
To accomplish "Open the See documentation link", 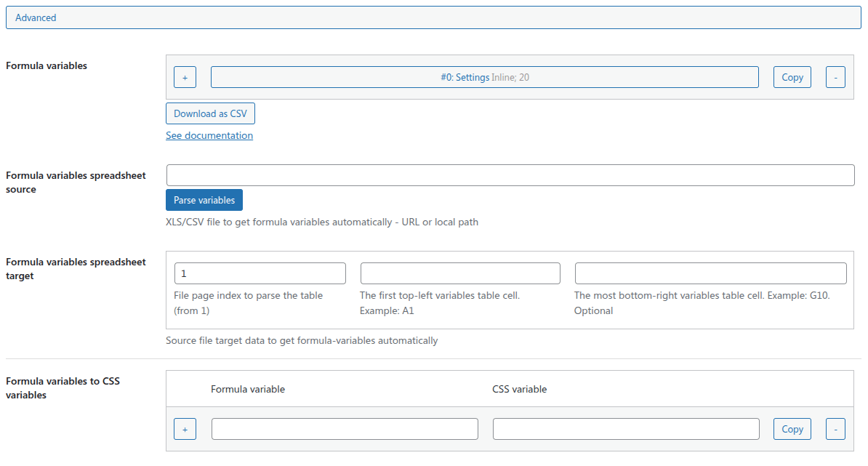I will [209, 135].
